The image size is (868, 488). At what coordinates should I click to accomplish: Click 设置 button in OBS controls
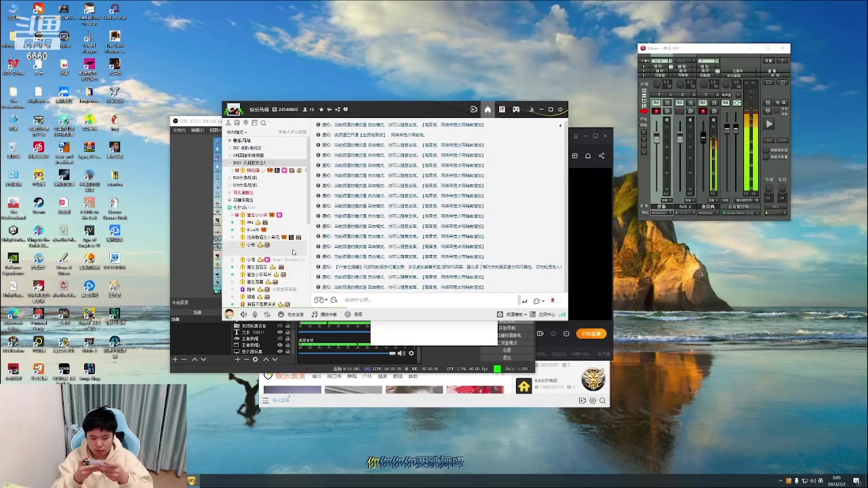pyautogui.click(x=507, y=350)
